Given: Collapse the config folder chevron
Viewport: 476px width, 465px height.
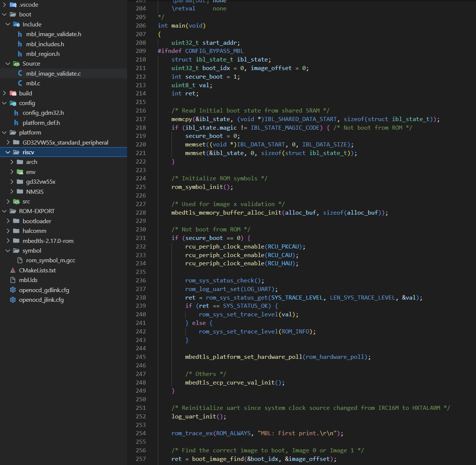Looking at the screenshot, I should tap(4, 103).
